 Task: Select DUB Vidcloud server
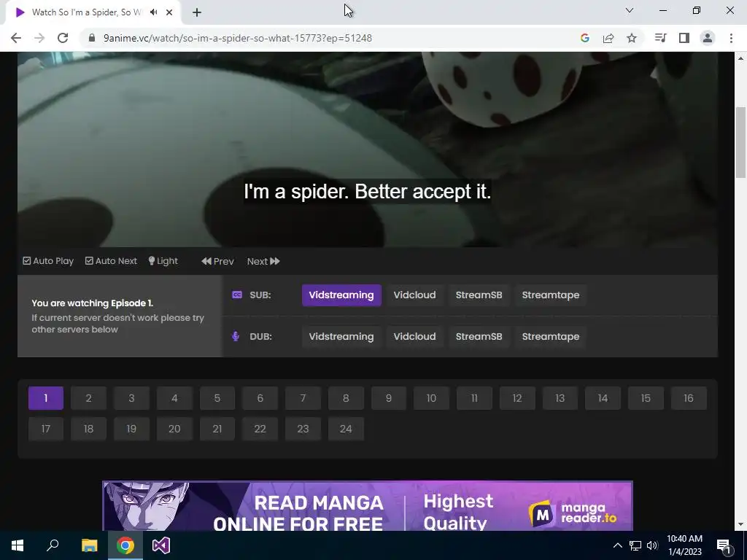[x=414, y=337]
